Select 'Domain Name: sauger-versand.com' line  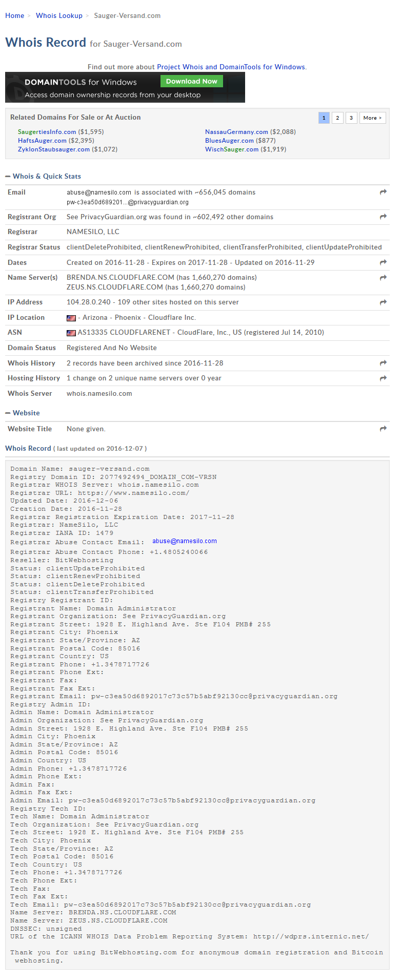click(80, 469)
